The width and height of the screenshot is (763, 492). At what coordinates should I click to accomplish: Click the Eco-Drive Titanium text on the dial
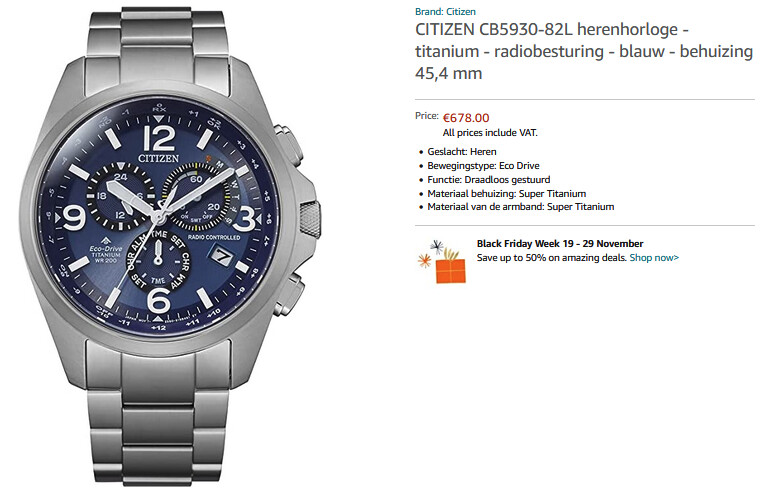106,251
